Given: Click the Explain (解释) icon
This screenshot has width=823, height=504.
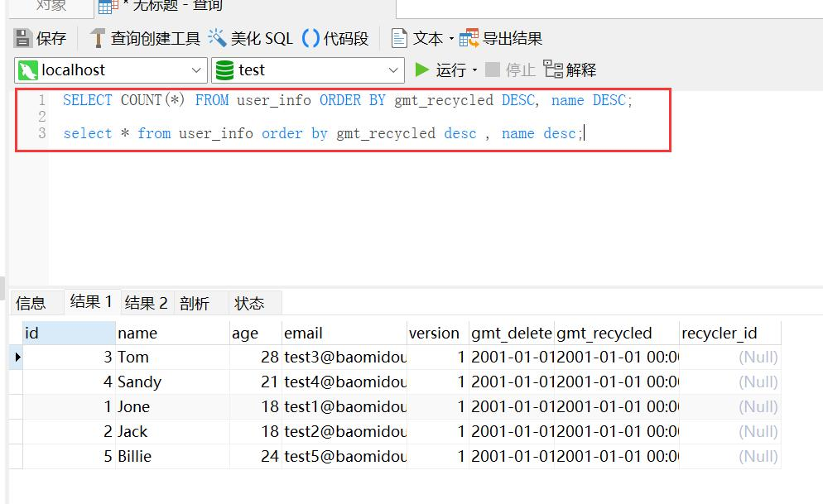Looking at the screenshot, I should (x=553, y=70).
